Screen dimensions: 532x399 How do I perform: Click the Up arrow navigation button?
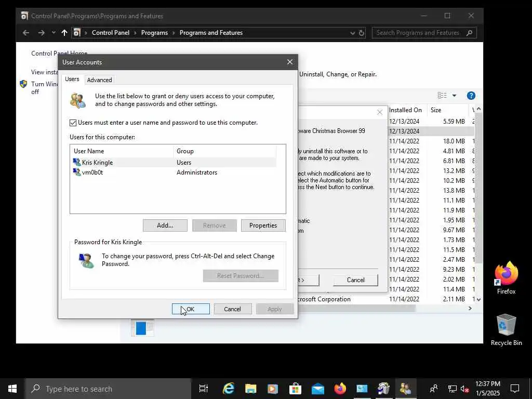coord(64,33)
